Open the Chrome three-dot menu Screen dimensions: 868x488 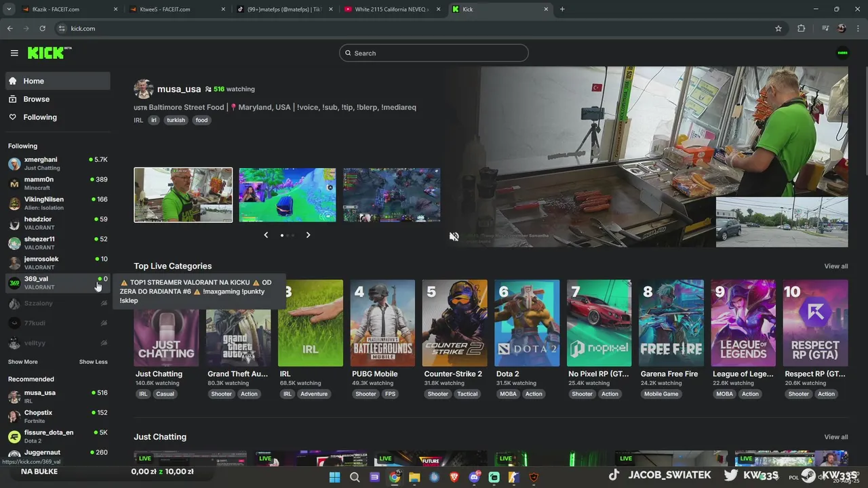(857, 28)
